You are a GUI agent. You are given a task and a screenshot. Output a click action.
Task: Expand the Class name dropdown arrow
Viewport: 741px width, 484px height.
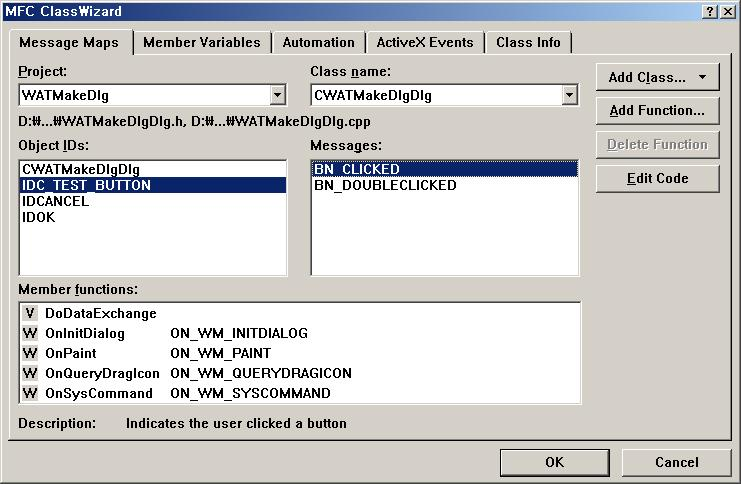point(570,95)
